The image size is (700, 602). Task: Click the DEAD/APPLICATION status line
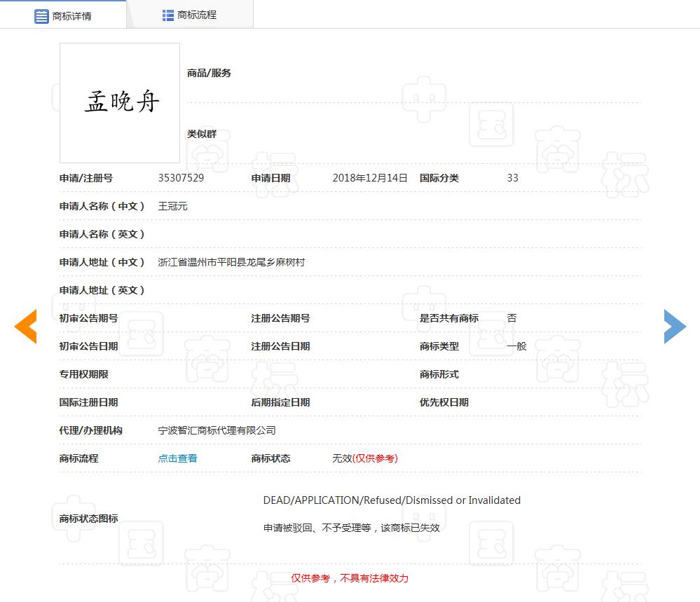pyautogui.click(x=392, y=500)
